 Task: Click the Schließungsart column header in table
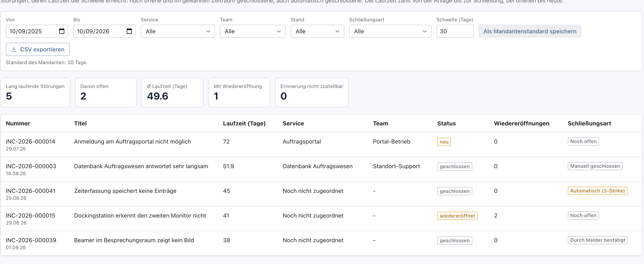tap(589, 123)
